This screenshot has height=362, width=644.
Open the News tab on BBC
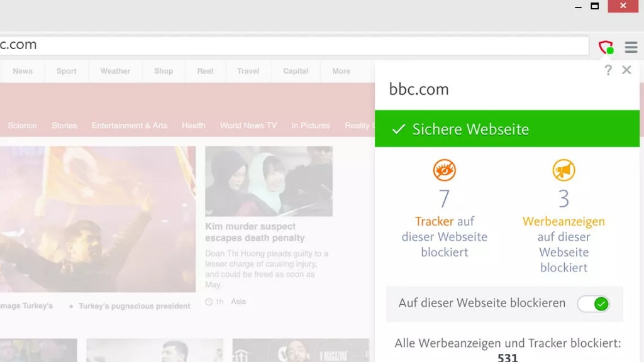click(23, 71)
